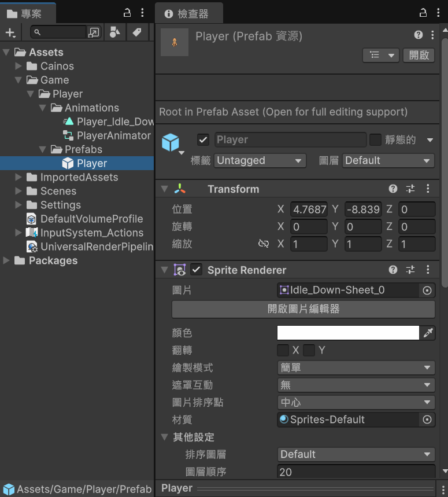This screenshot has width=448, height=497.
Task: Open Sprite Renderer three-dot menu
Action: tap(428, 270)
